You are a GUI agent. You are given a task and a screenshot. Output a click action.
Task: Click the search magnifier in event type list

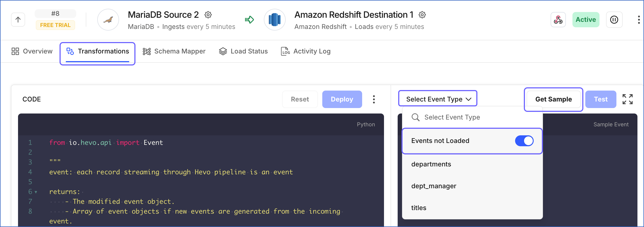415,117
